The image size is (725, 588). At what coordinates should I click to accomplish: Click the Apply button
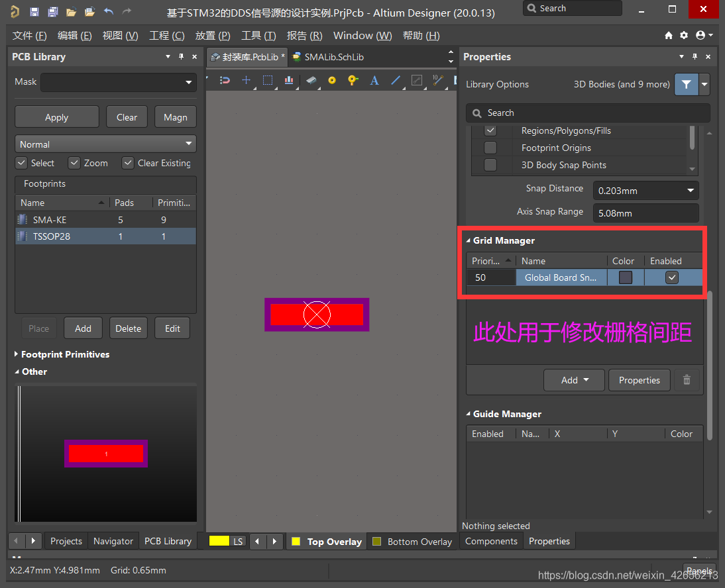click(57, 117)
